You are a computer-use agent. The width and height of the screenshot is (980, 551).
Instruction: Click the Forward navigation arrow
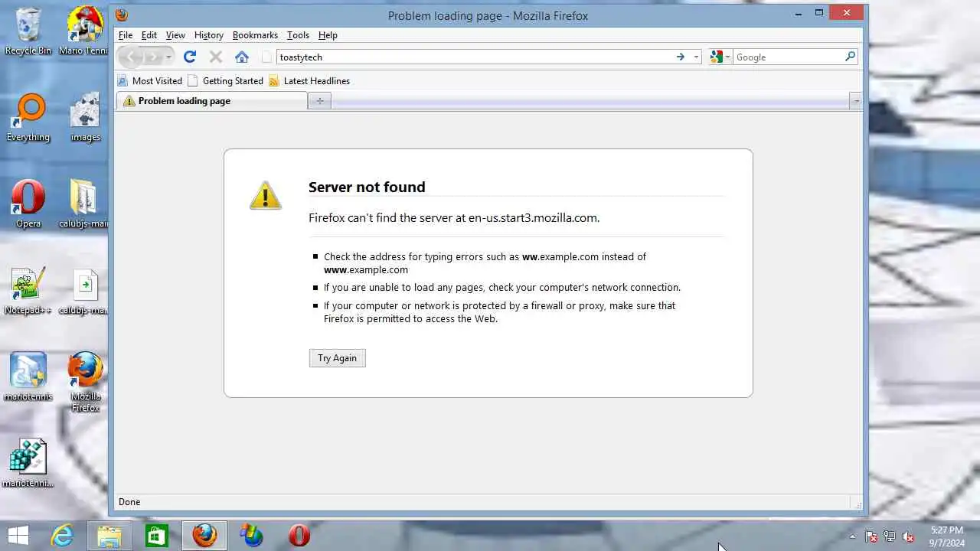152,57
